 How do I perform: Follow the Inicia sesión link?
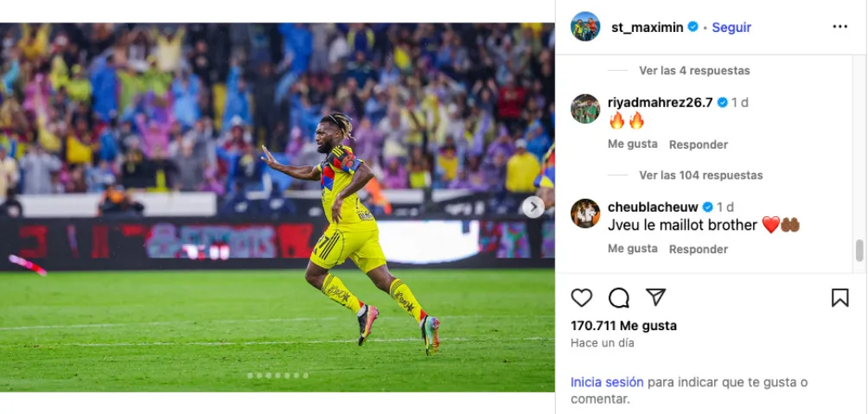[x=607, y=382]
